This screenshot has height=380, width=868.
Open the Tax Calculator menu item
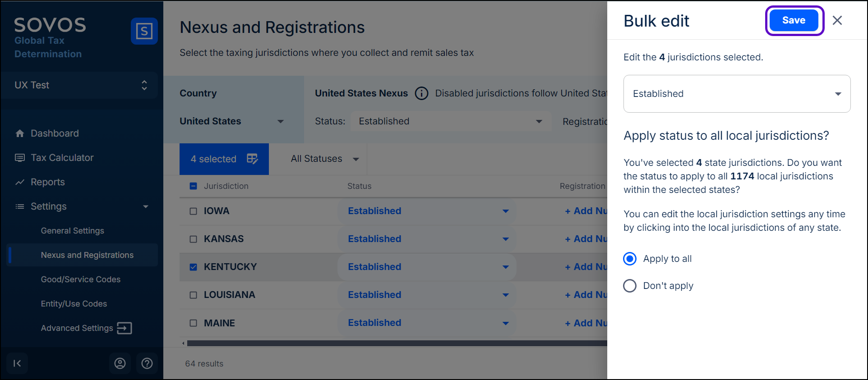click(62, 158)
